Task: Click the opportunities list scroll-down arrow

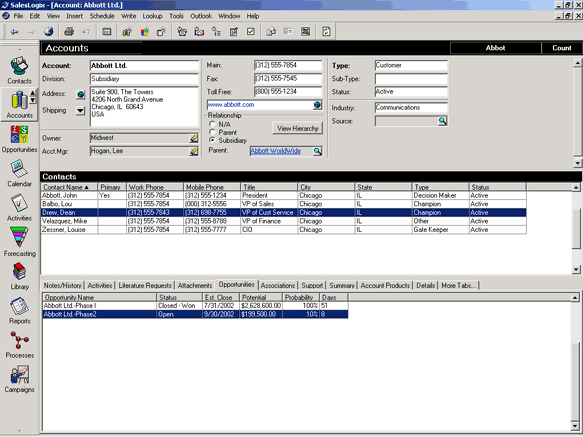Action: (x=575, y=425)
